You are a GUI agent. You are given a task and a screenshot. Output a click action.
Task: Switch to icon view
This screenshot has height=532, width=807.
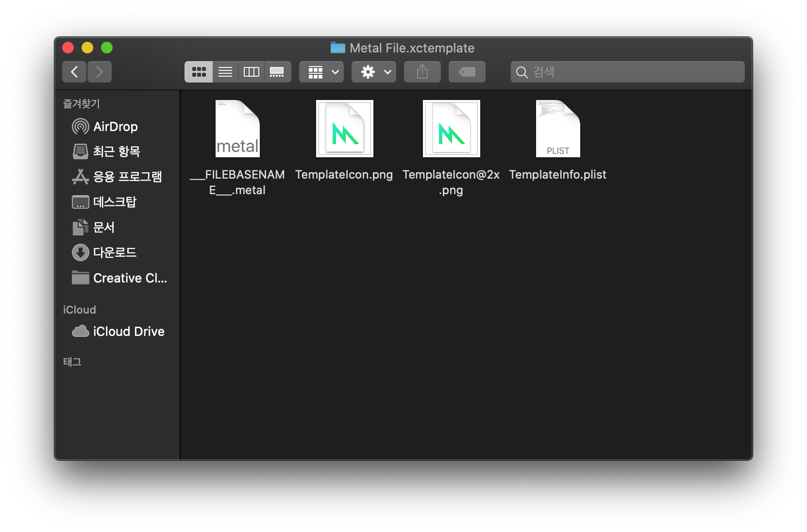coord(199,72)
